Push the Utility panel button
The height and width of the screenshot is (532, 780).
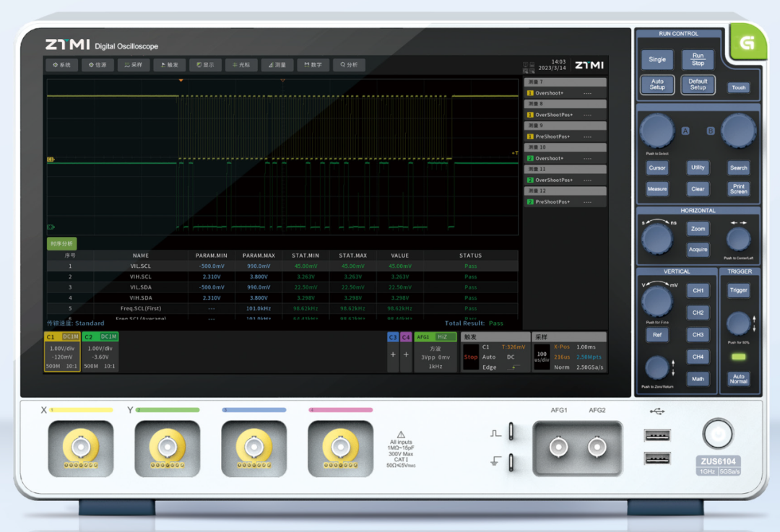pos(698,167)
